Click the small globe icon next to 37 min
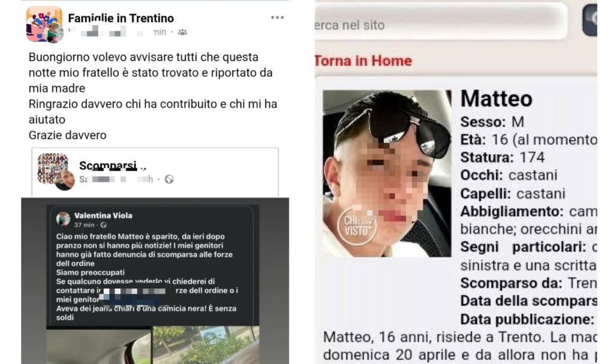The height and width of the screenshot is (364, 614). (x=103, y=225)
